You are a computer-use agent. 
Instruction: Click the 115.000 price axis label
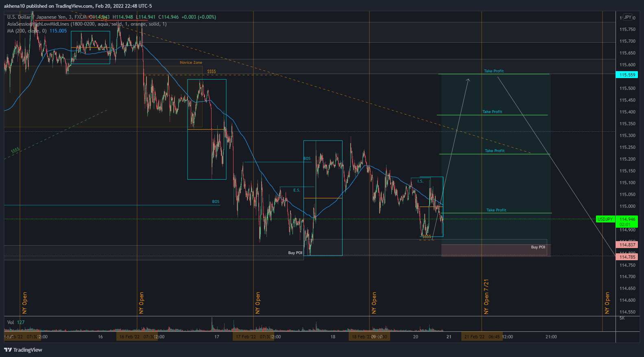[627, 206]
